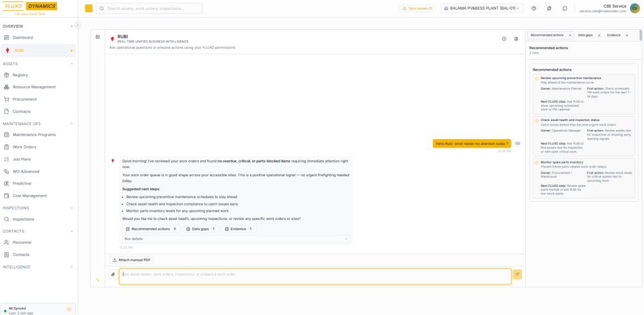Open Registry via its cube icon
The height and width of the screenshot is (315, 644).
[7, 75]
